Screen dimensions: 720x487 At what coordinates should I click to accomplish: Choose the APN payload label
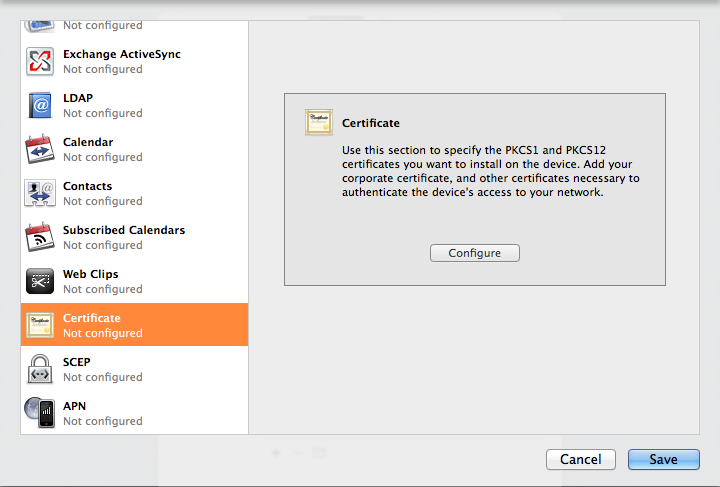[74, 406]
